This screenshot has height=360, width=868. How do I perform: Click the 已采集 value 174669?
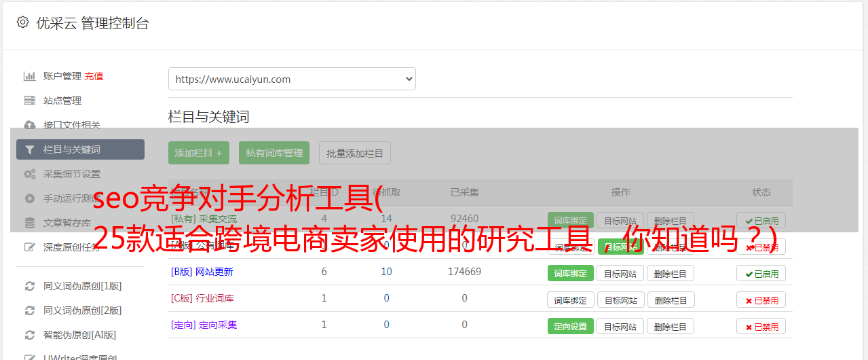click(x=465, y=272)
